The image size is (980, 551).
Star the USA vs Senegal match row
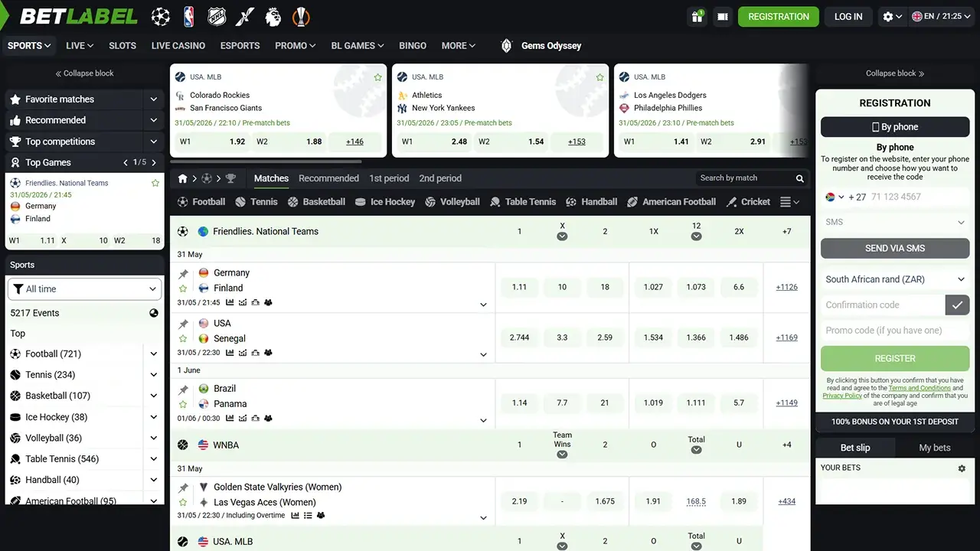(183, 338)
